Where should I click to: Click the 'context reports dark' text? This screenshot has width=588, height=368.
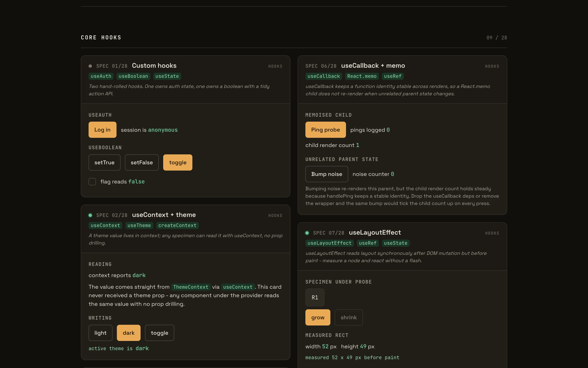[x=117, y=275]
